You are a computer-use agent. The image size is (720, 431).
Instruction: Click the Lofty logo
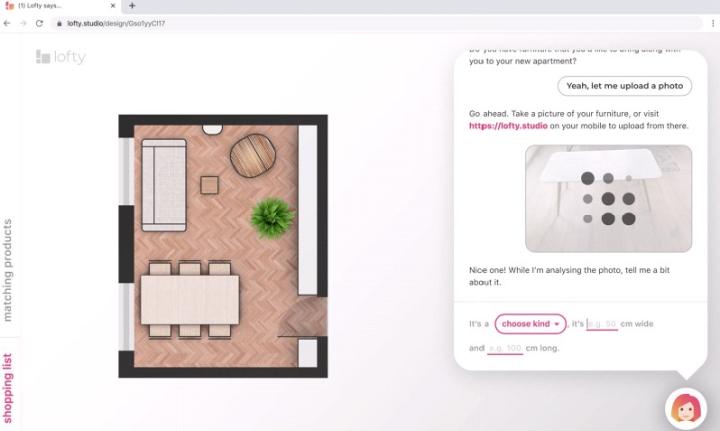pos(61,57)
